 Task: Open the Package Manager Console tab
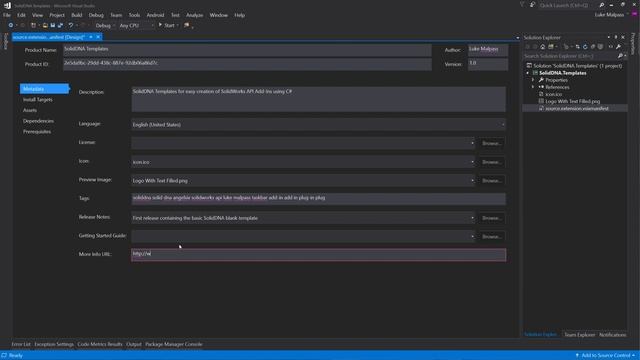[x=173, y=344]
